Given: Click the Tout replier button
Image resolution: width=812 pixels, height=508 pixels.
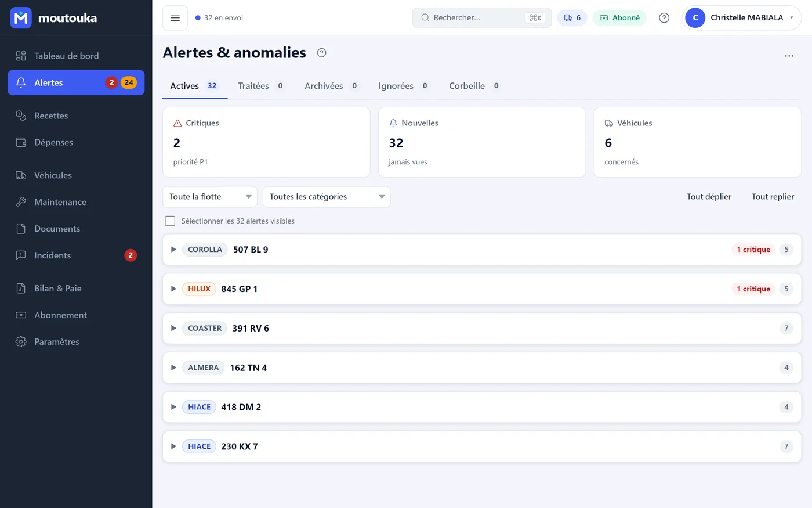Looking at the screenshot, I should (x=773, y=197).
